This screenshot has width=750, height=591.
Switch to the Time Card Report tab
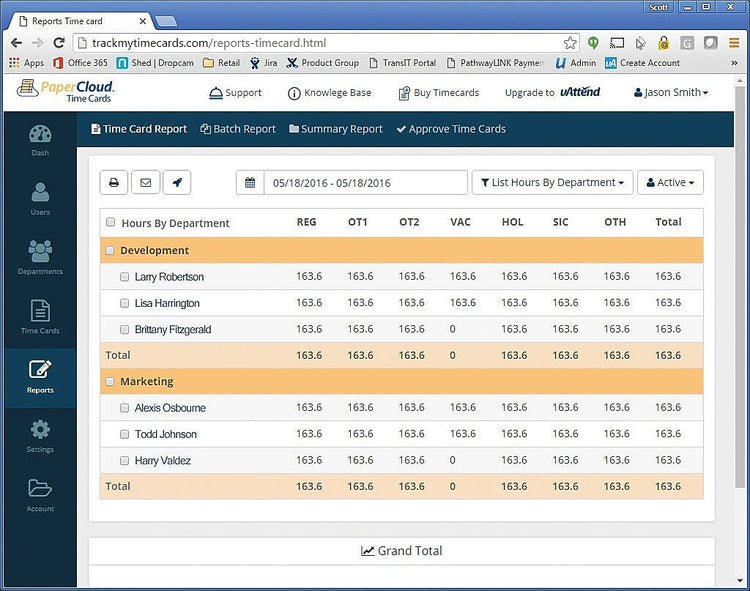point(139,129)
